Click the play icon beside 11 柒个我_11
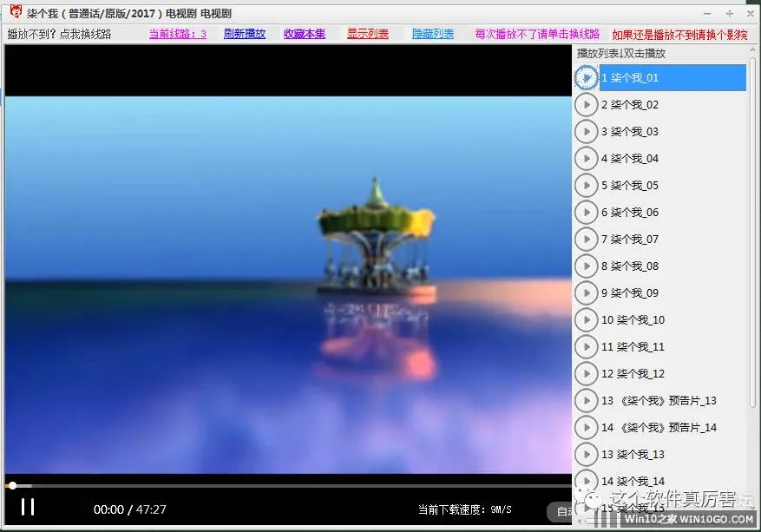The height and width of the screenshot is (532, 761). point(586,346)
